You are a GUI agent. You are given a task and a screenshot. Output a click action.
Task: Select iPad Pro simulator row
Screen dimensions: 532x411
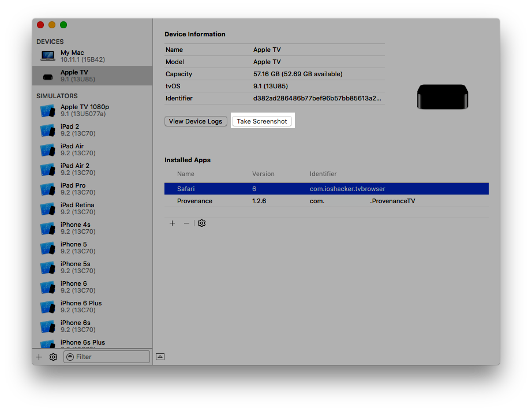click(x=92, y=189)
